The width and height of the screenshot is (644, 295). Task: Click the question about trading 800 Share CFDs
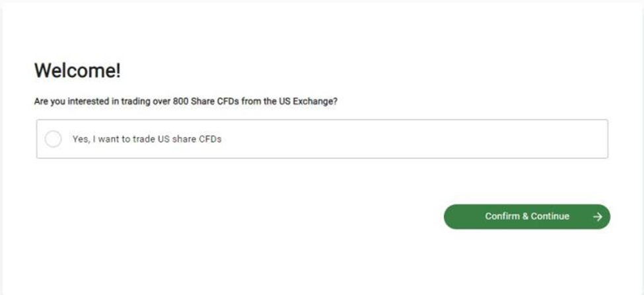pos(190,102)
